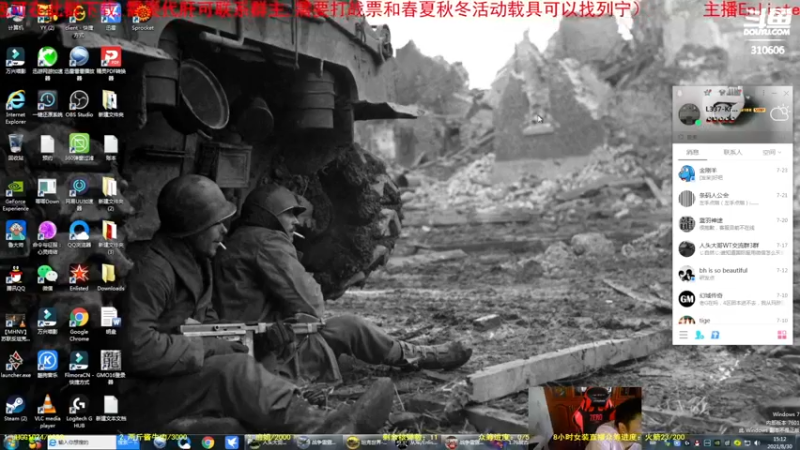800x450 pixels.
Task: Click the taskbar clock showing 15:12
Action: pyautogui.click(x=780, y=442)
